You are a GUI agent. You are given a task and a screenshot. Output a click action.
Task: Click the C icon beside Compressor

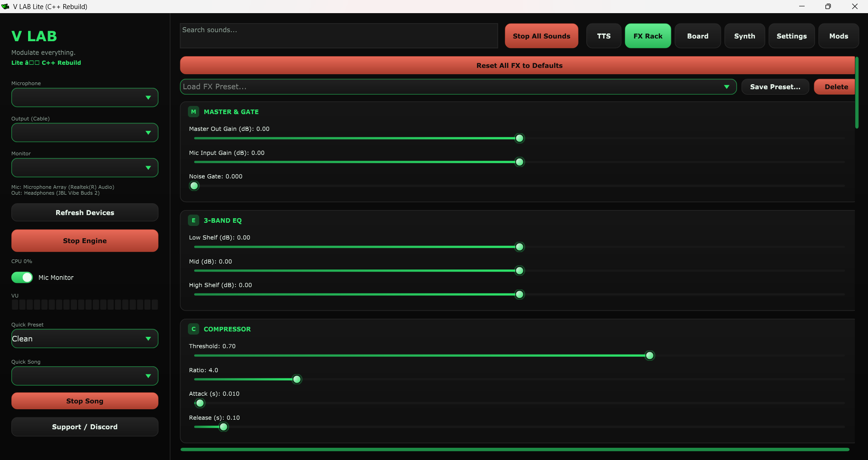[193, 329]
